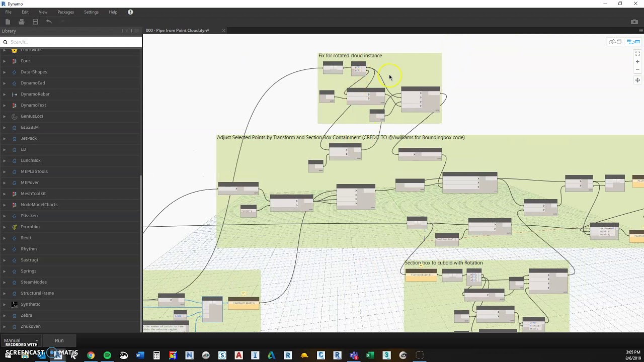Close the Pipe from Point Cloud tab

[223, 31]
